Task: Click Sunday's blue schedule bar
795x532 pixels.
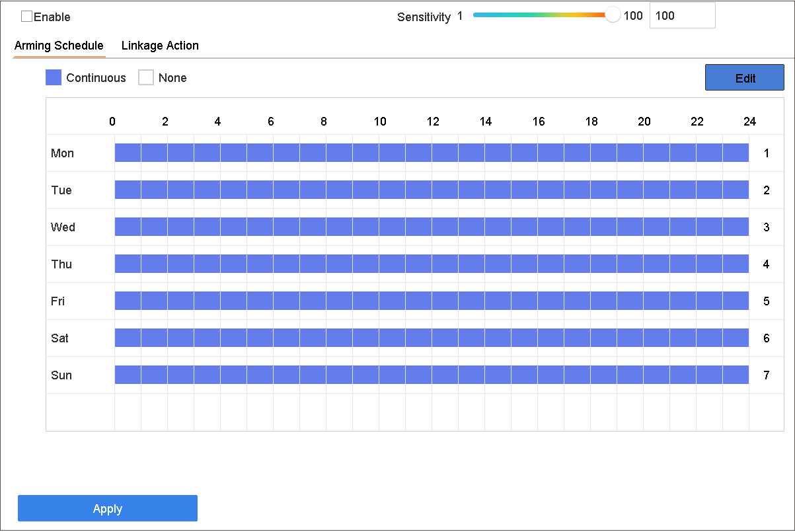Action: [x=432, y=375]
